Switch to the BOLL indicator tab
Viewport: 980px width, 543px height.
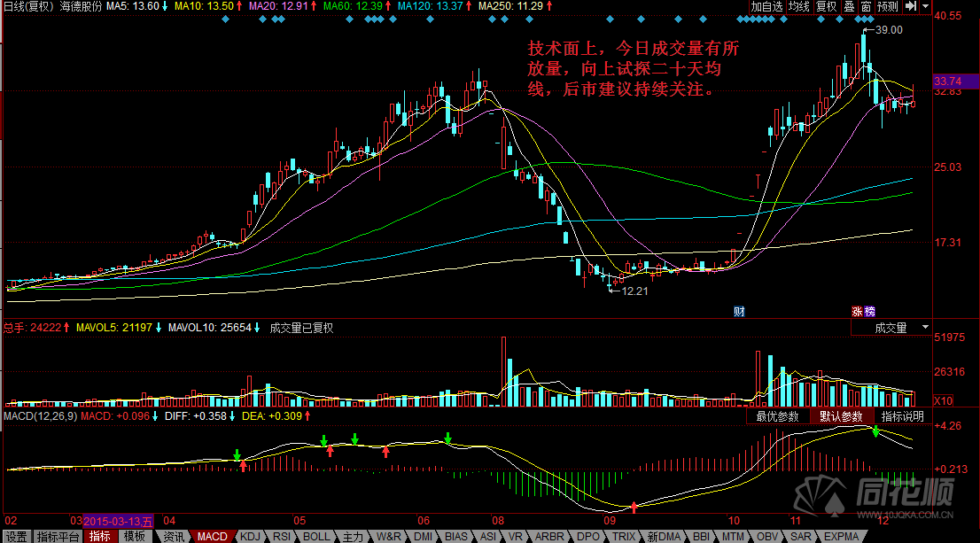tap(316, 536)
